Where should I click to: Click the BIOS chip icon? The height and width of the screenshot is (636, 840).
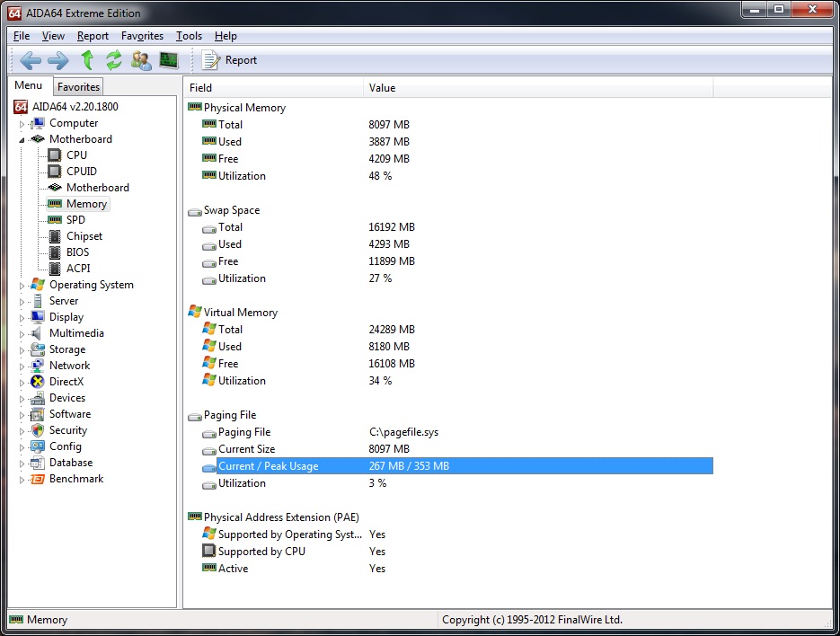click(55, 252)
